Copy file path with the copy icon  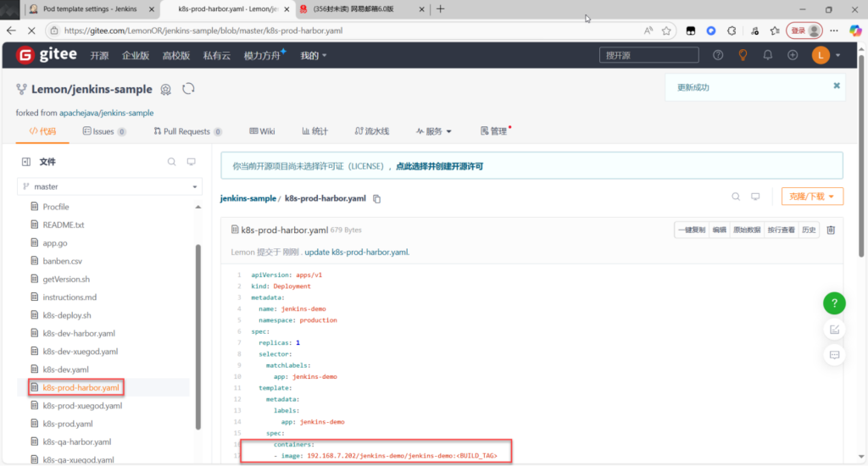point(377,198)
